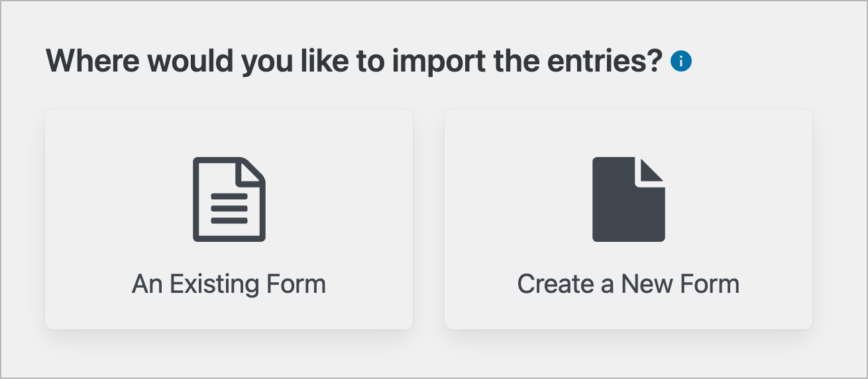Select the right import destination card
Image resolution: width=868 pixels, height=379 pixels.
628,219
